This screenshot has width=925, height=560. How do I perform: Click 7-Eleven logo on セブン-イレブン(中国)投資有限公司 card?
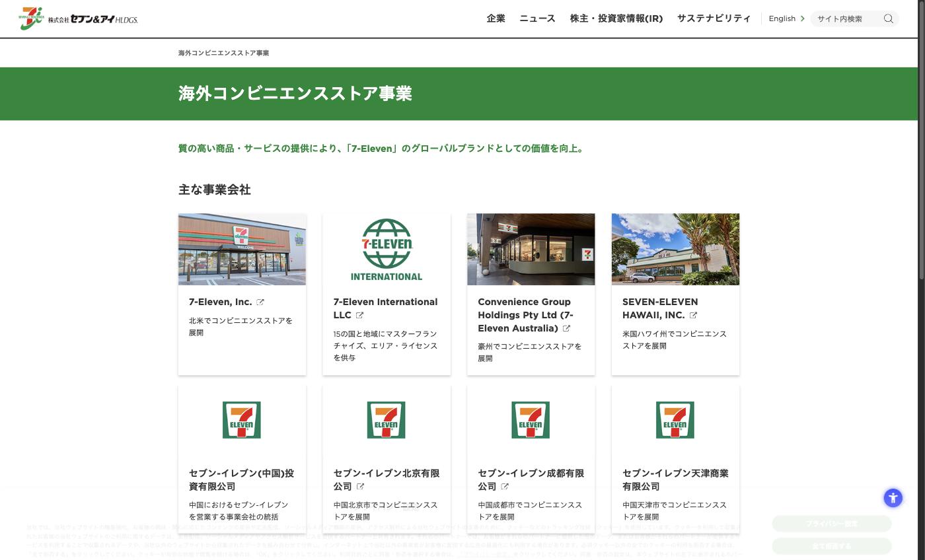tap(242, 420)
